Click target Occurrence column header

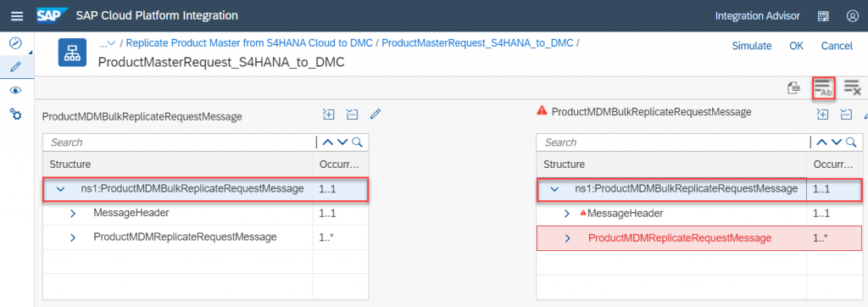tap(834, 165)
